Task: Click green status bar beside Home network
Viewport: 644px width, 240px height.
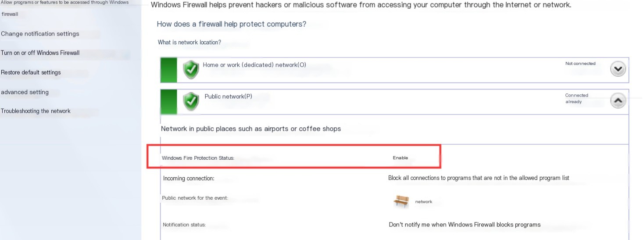Action: point(169,70)
